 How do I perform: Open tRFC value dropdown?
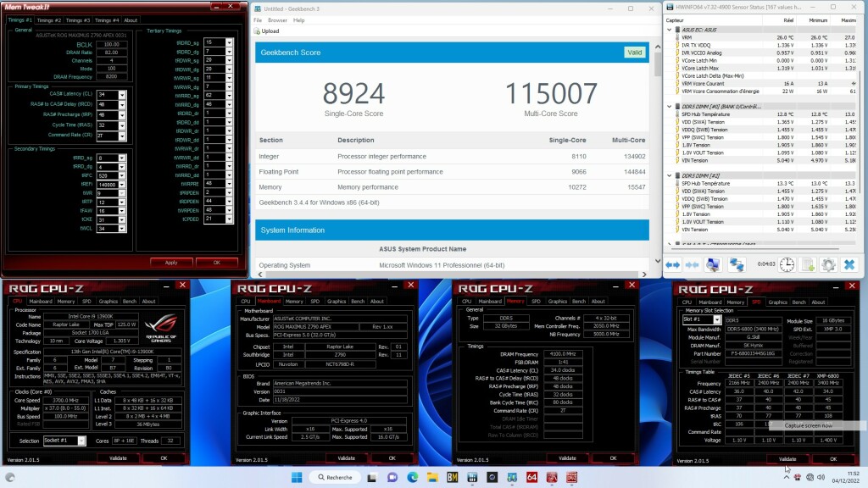(x=122, y=175)
